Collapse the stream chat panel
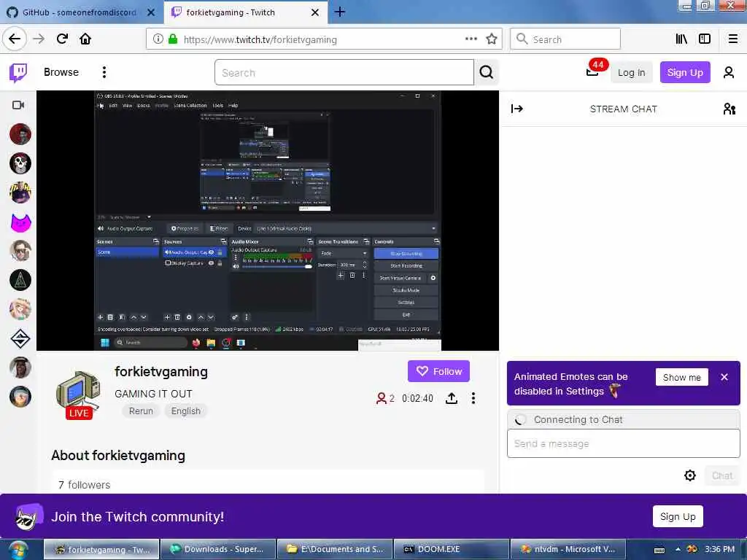 517,109
